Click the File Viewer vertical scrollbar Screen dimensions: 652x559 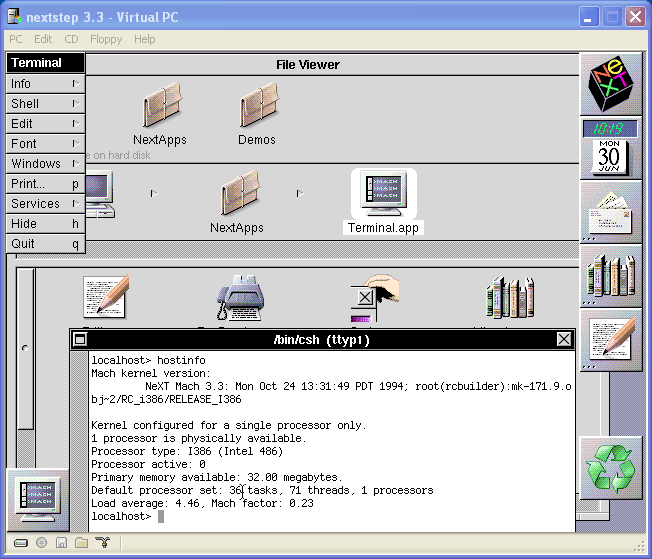[x=26, y=349]
